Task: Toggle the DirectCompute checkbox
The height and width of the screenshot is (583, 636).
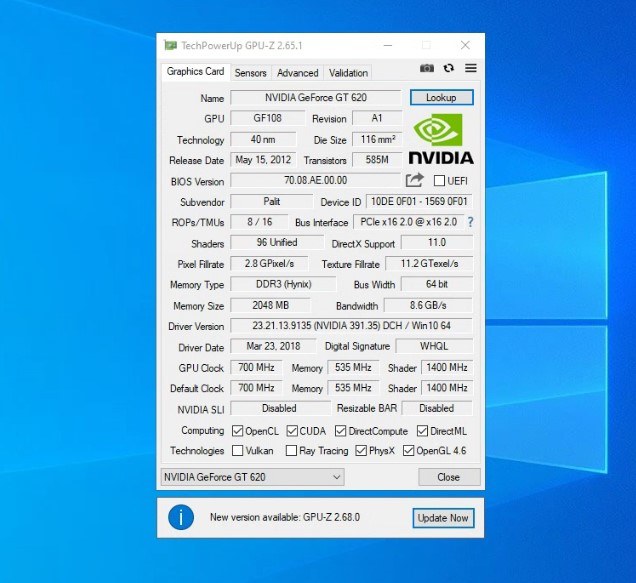Action: point(341,431)
